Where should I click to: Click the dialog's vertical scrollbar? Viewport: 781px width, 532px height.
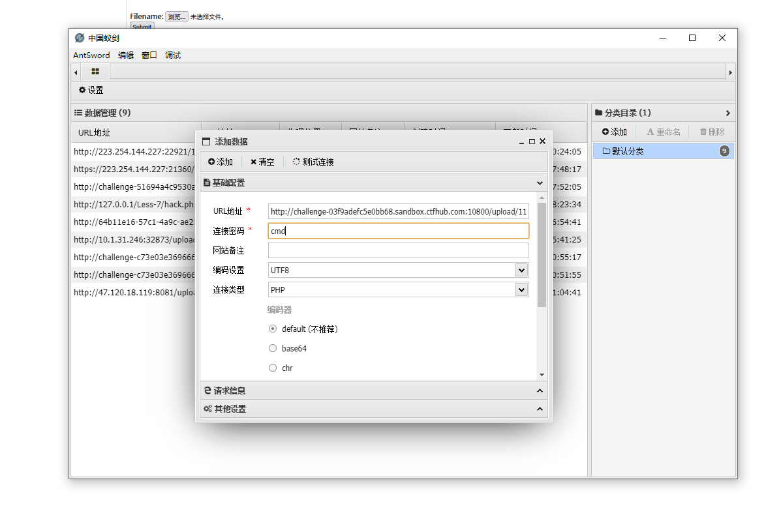(x=542, y=254)
